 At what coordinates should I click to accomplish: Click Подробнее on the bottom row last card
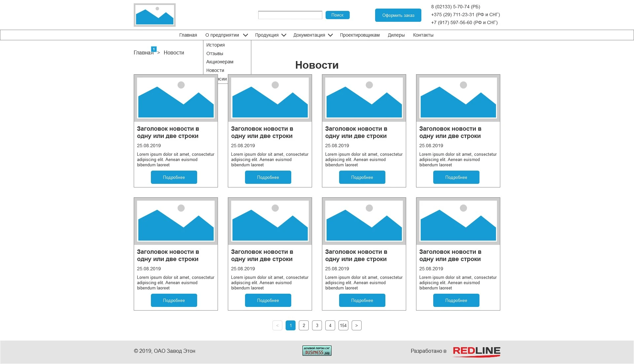[456, 300]
